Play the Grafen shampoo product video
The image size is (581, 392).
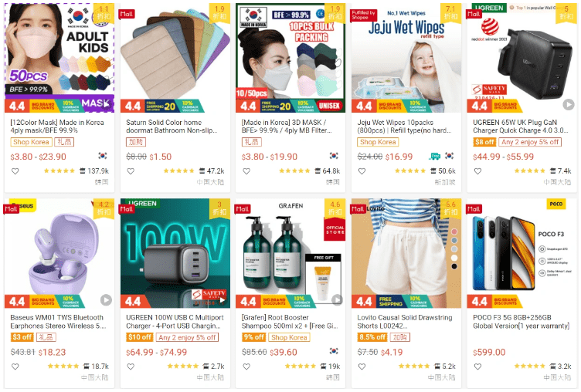point(337,300)
